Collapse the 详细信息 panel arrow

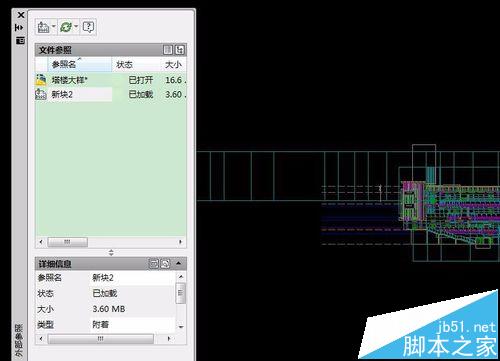[179, 264]
